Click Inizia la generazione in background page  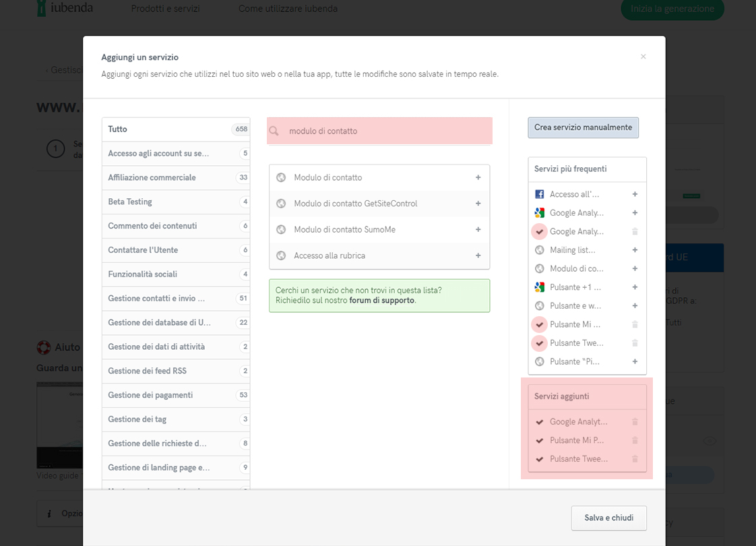point(672,9)
